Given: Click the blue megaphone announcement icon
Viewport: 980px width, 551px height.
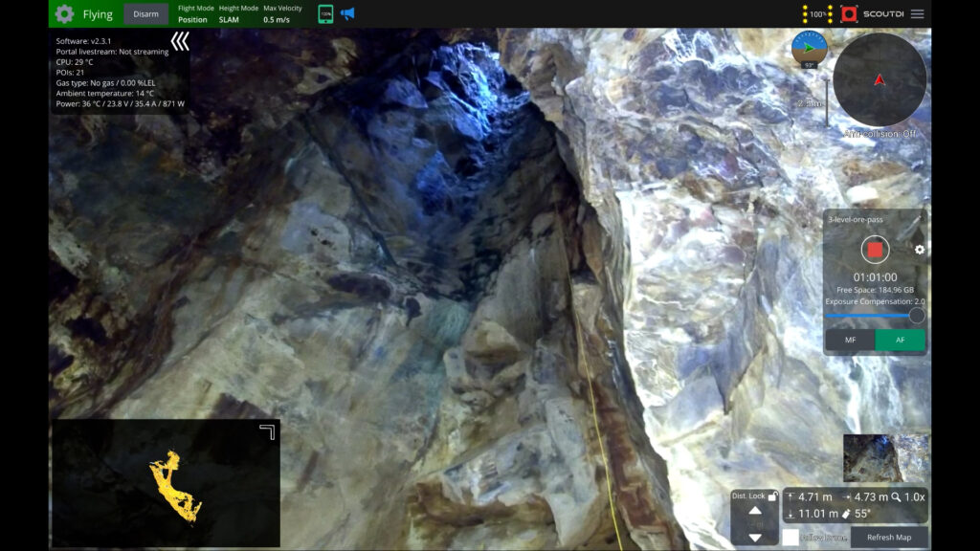Looking at the screenshot, I should click(347, 14).
